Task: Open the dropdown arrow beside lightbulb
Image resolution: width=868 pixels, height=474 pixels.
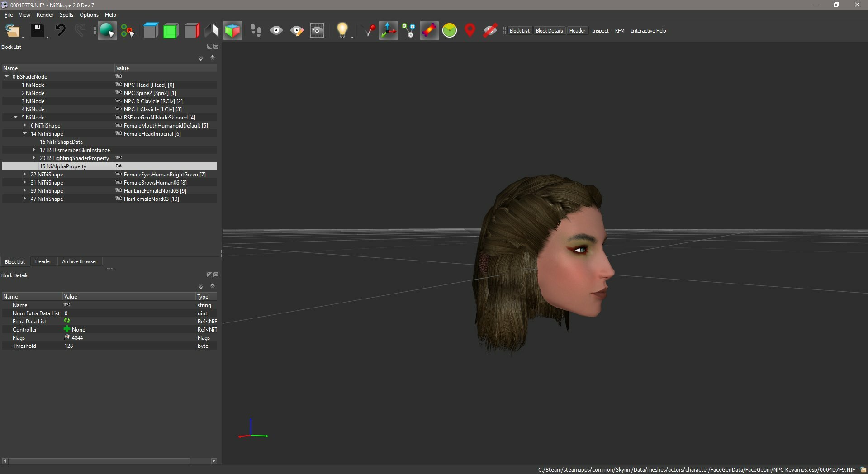Action: 352,37
